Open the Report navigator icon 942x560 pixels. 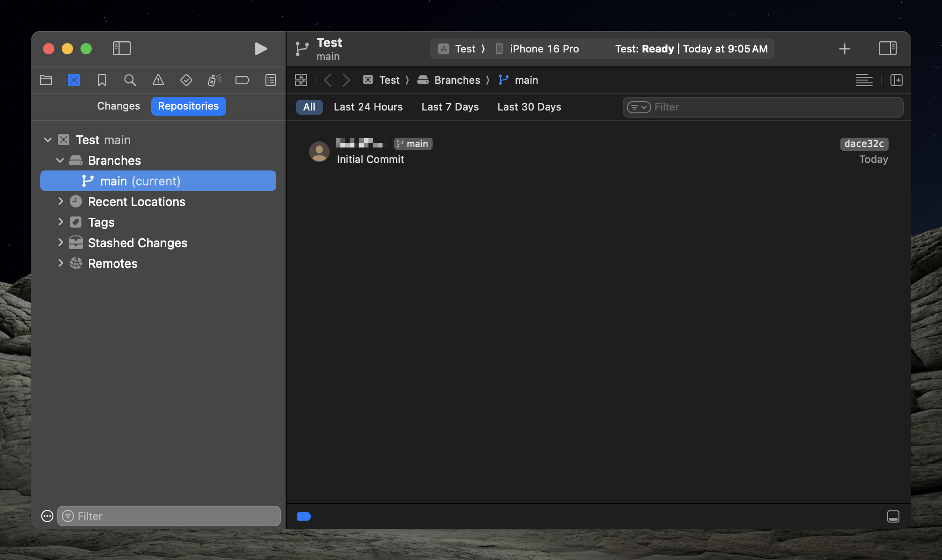271,80
